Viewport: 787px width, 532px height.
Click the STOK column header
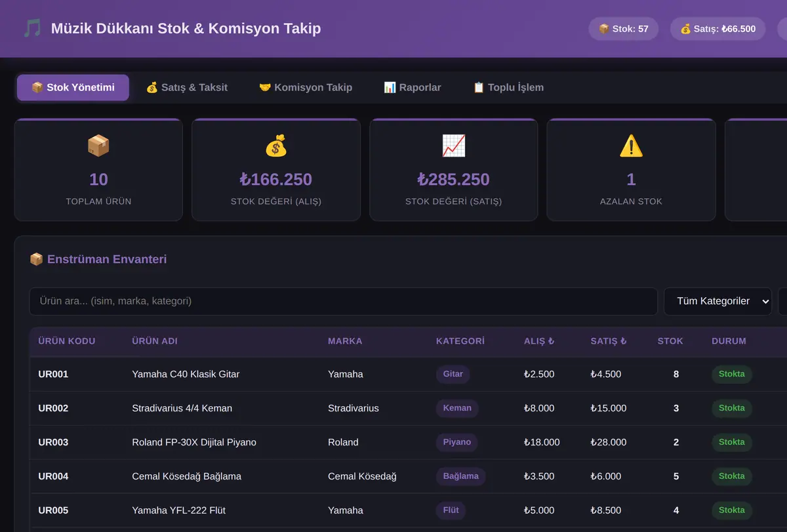click(670, 341)
